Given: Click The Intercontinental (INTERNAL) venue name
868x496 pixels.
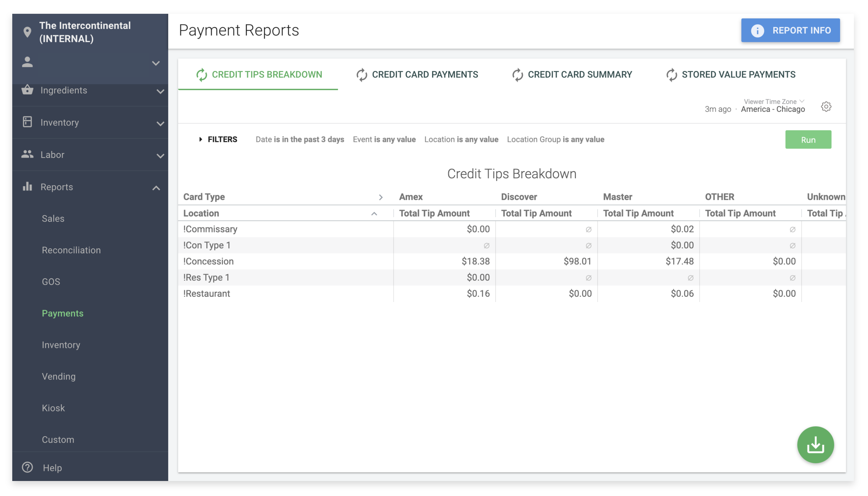Looking at the screenshot, I should 85,32.
